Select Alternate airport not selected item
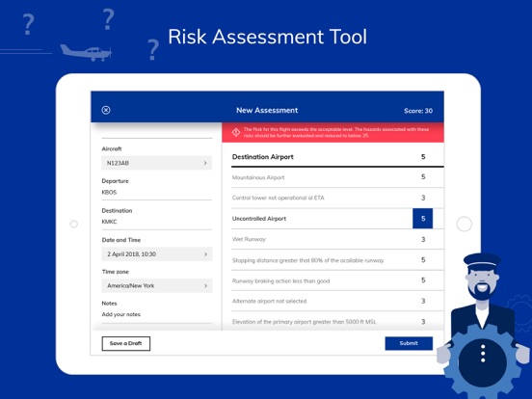Viewport: 532px width, 399px height. click(x=337, y=301)
